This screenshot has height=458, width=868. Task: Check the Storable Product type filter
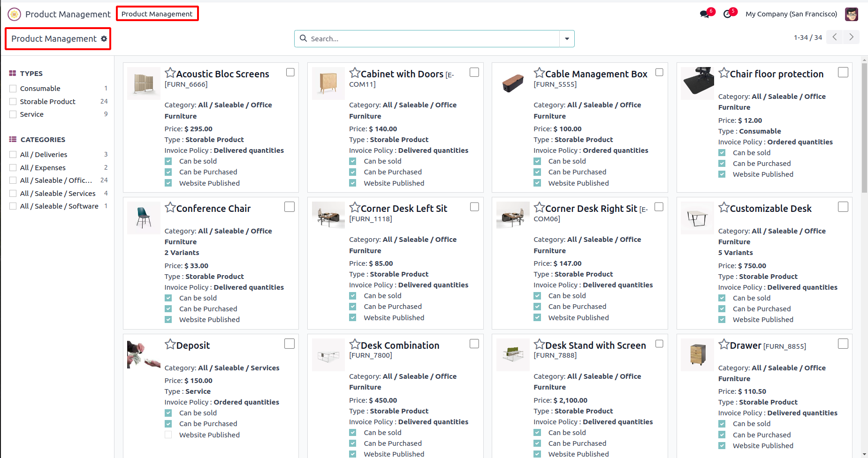pos(13,101)
